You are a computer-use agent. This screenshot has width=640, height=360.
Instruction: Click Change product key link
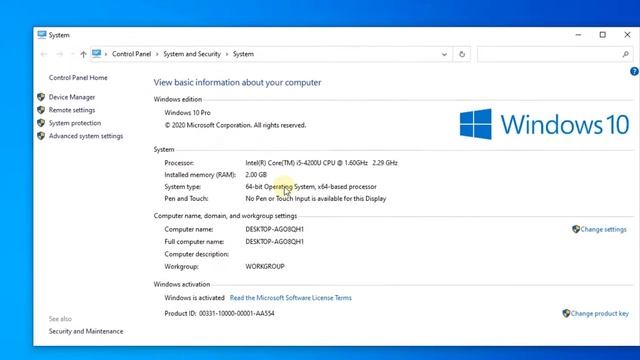600,313
